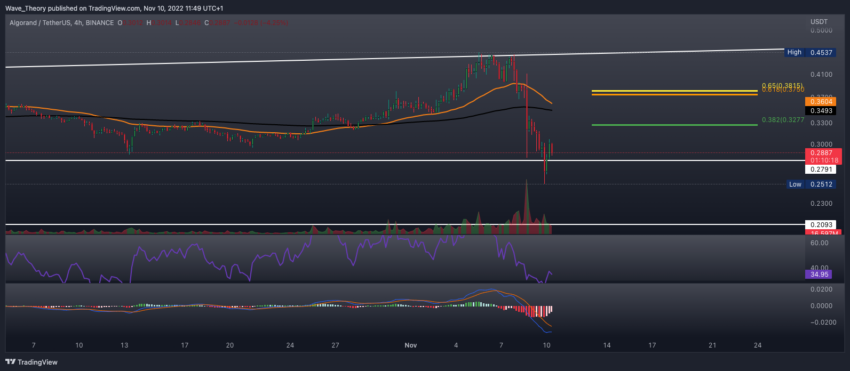Click the 0.2791 horizontal line price tag
The image size is (850, 371).
pyautogui.click(x=820, y=170)
